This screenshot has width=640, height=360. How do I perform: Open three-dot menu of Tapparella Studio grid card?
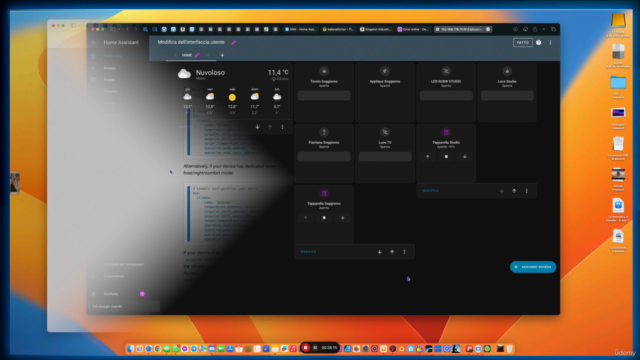coord(527,191)
